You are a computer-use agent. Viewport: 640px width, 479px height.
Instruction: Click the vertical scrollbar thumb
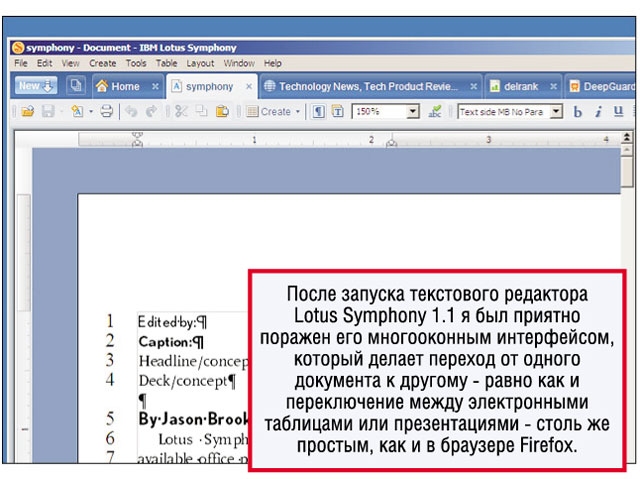(627, 171)
